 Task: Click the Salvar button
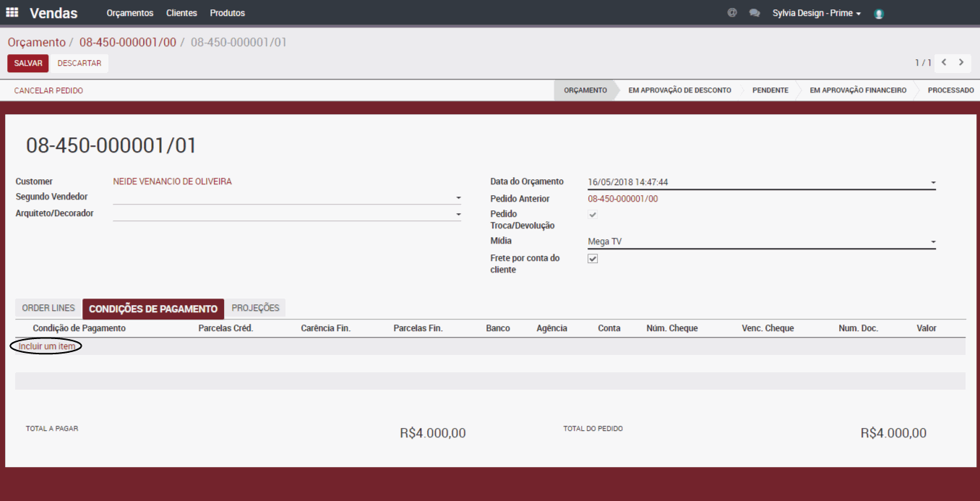(28, 64)
